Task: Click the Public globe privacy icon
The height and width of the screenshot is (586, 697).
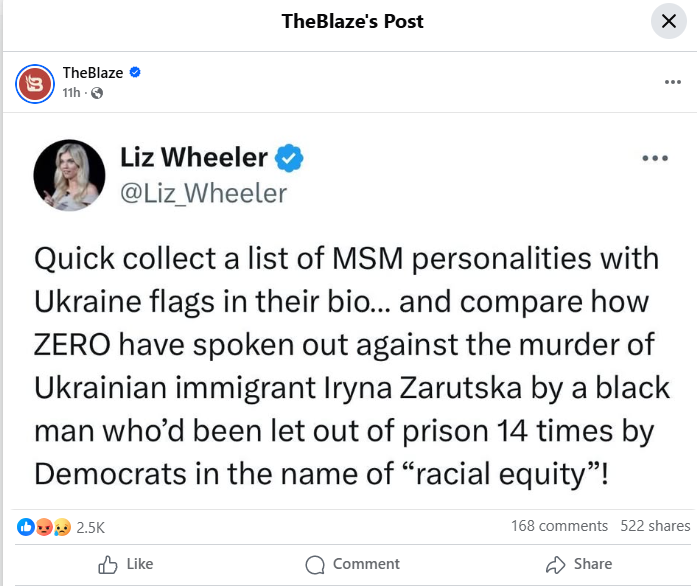Action: coord(96,93)
